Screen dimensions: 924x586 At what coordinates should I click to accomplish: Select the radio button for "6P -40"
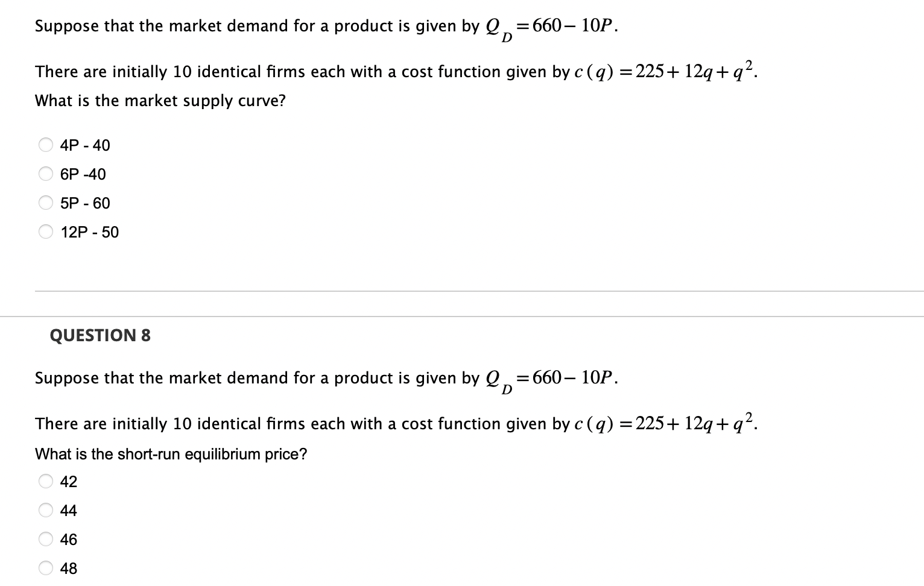pyautogui.click(x=45, y=173)
